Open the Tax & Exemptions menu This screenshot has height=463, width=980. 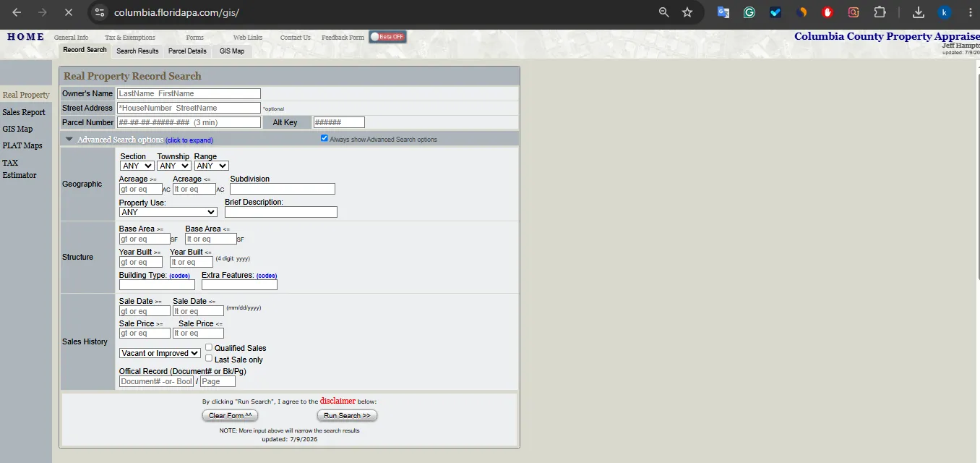tap(130, 38)
